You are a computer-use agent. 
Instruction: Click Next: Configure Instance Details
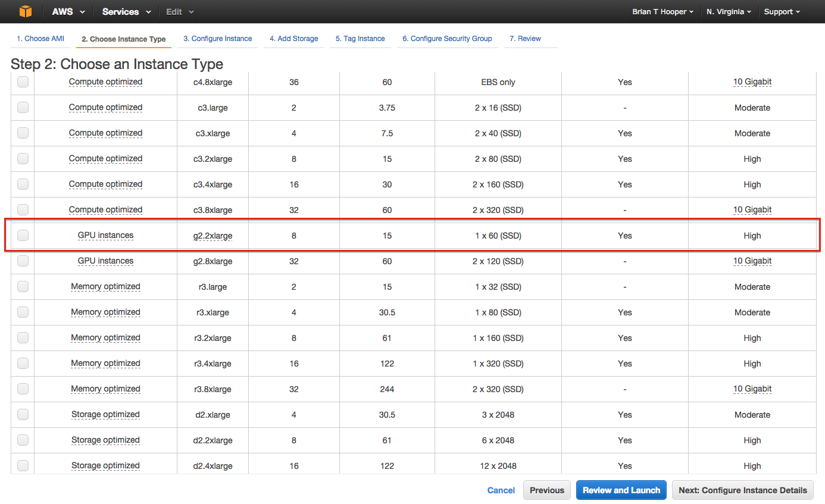(743, 490)
